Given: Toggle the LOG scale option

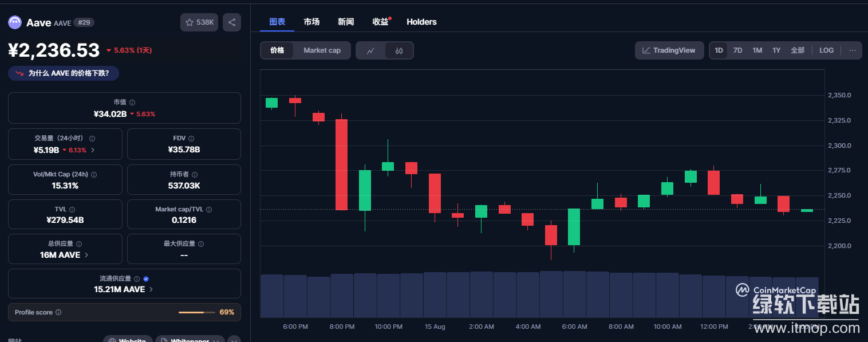Looking at the screenshot, I should (826, 50).
